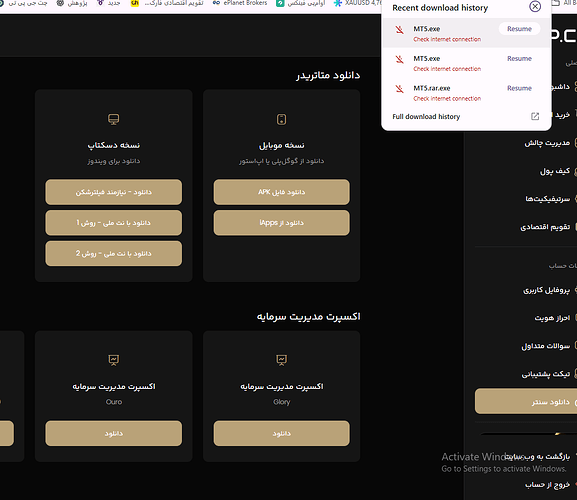577x500 pixels.
Task: Download the Ouro capital management expert
Action: 113,433
